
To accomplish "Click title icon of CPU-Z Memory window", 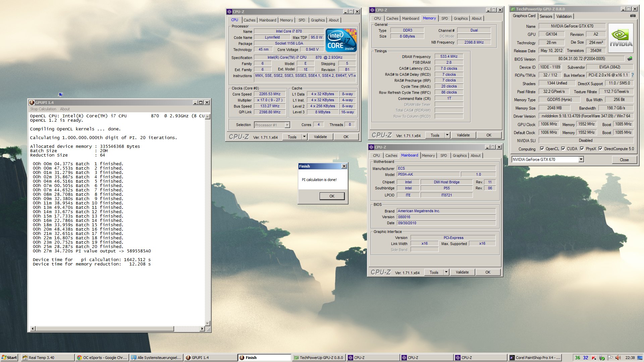I will coord(372,10).
